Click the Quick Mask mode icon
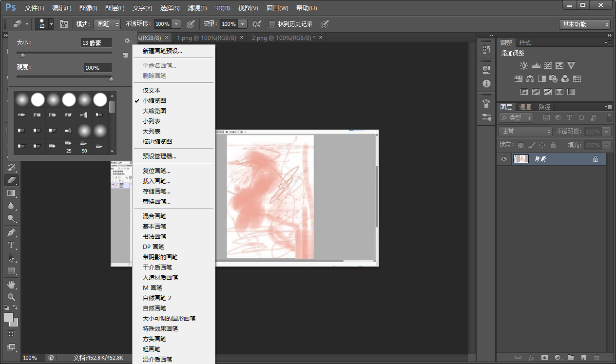This screenshot has height=364, width=616. coord(11,334)
